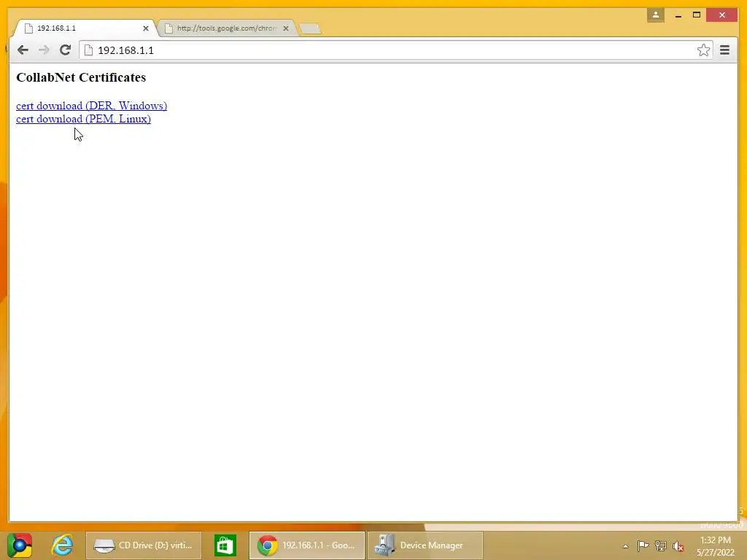The width and height of the screenshot is (747, 560).
Task: Open the Chrome user profile button
Action: pyautogui.click(x=656, y=15)
